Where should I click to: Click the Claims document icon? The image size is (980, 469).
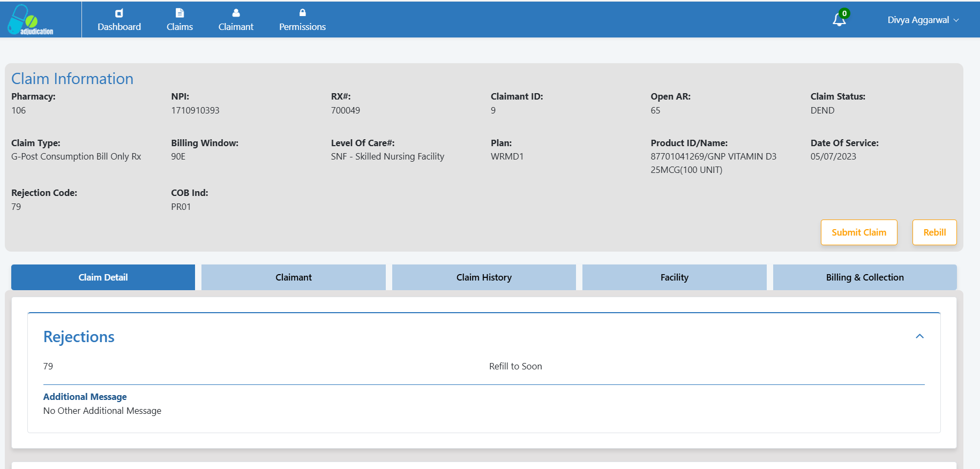179,13
